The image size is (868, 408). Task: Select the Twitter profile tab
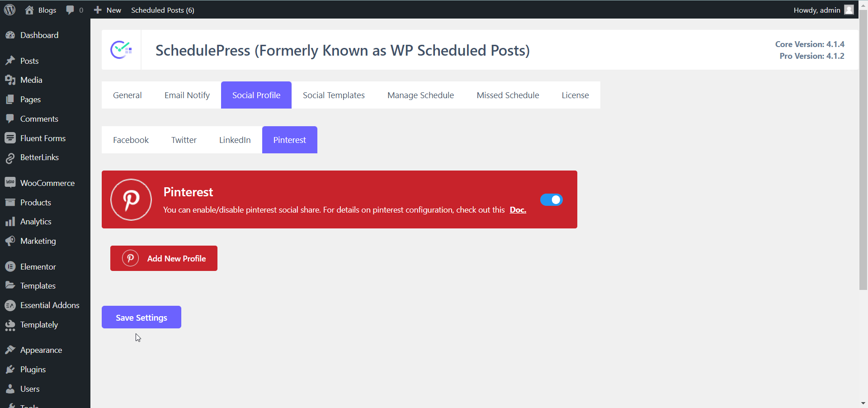point(184,140)
